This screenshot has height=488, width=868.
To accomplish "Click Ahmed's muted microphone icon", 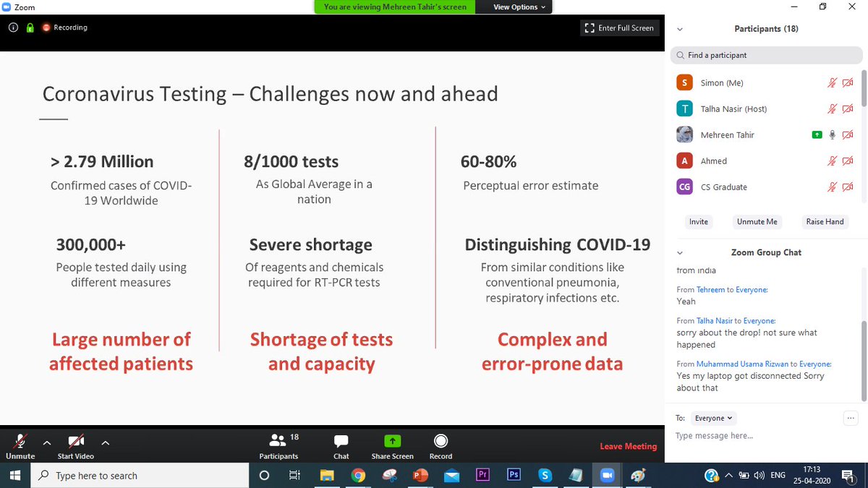I will pos(832,160).
